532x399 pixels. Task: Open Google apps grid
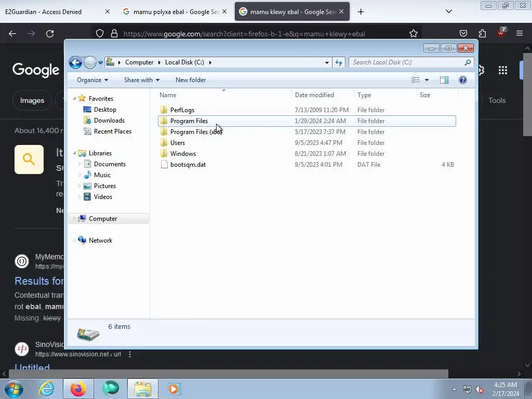(503, 70)
